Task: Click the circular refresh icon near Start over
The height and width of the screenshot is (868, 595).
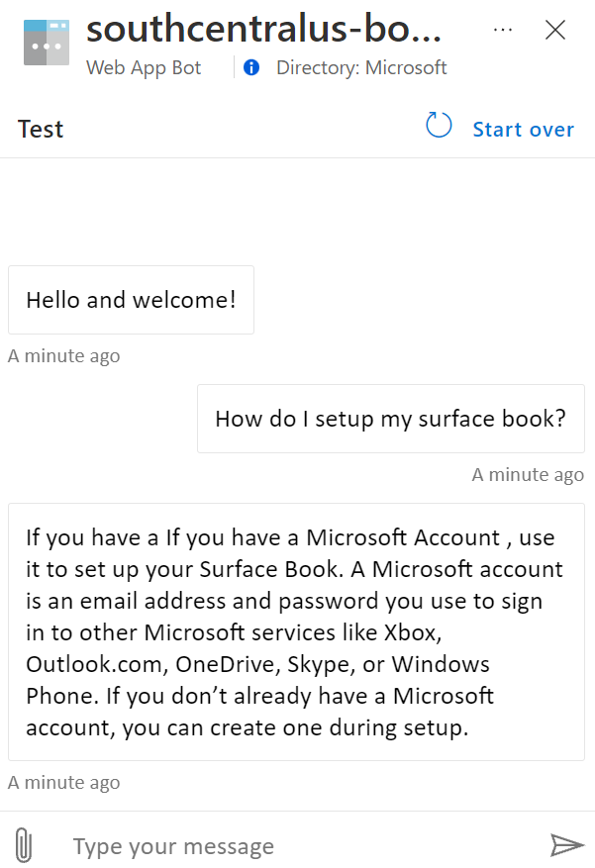Action: [439, 126]
